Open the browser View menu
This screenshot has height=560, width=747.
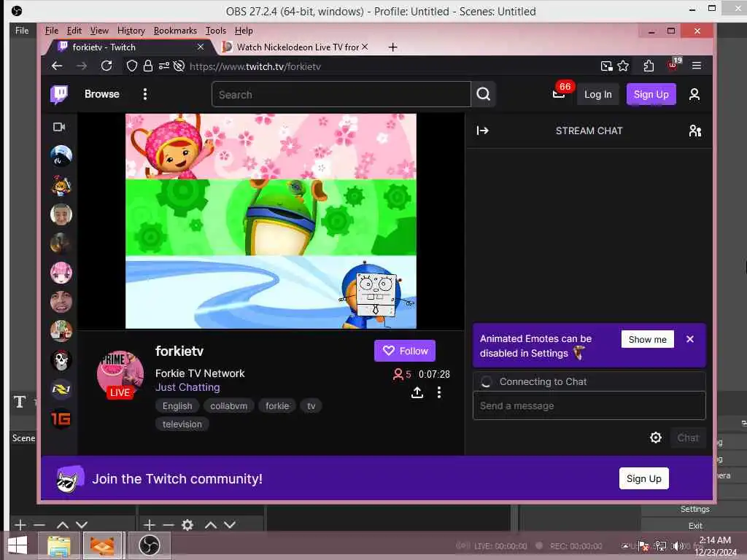click(x=99, y=31)
